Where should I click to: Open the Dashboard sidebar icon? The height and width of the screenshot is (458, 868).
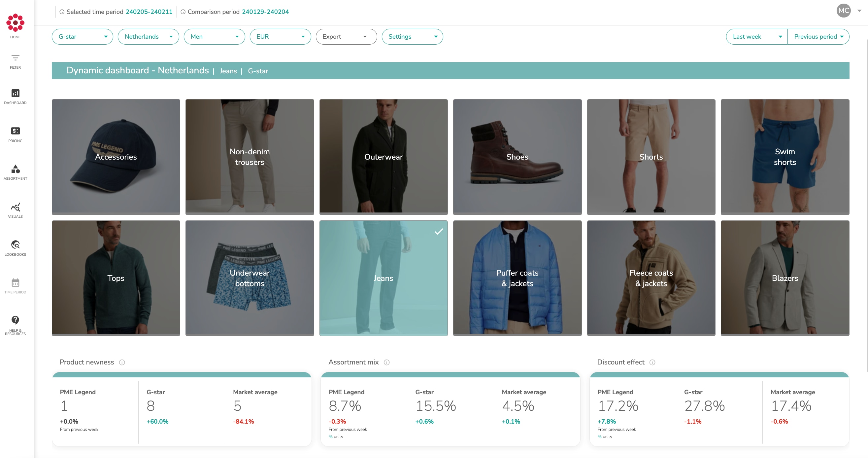click(15, 96)
